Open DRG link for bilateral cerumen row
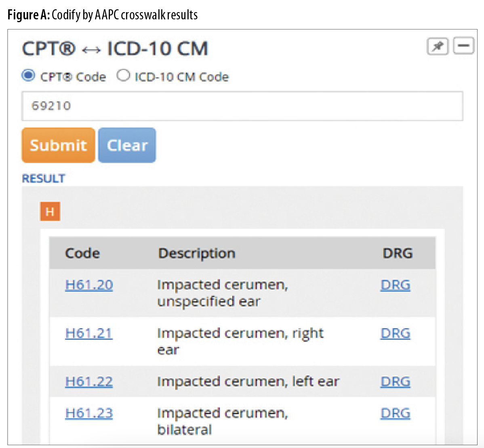This screenshot has width=484, height=448. [395, 413]
